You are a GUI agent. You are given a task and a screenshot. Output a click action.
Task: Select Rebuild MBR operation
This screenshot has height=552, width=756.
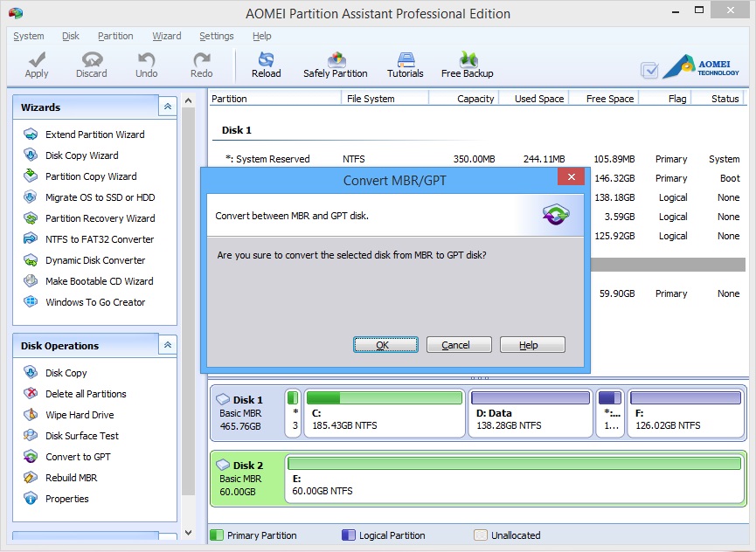point(72,478)
